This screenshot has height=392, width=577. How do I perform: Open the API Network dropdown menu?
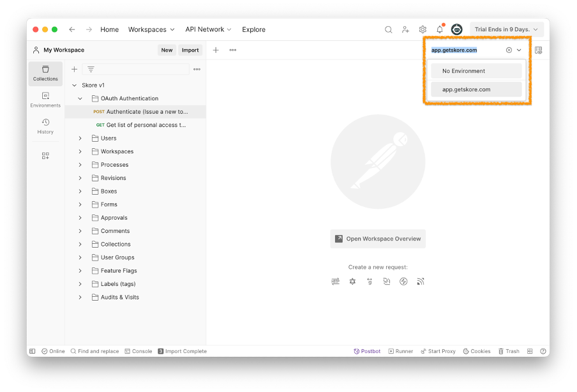click(208, 29)
